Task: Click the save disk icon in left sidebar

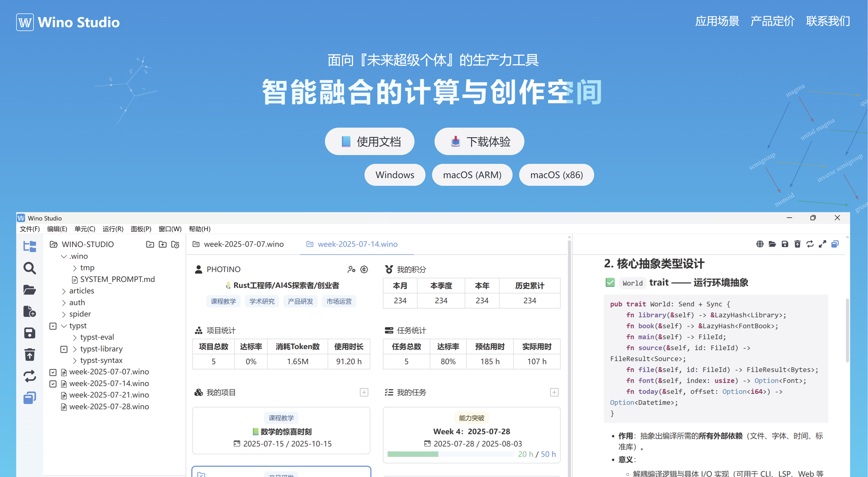Action: (30, 333)
